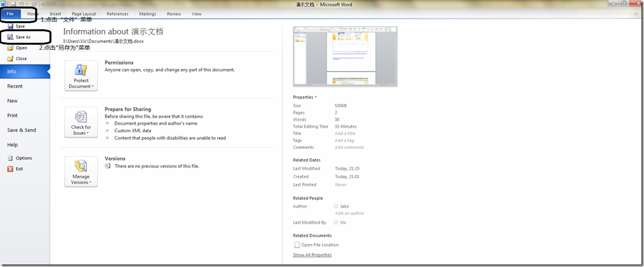This screenshot has height=267, width=644.
Task: Click the Show All Properties link
Action: click(x=312, y=255)
